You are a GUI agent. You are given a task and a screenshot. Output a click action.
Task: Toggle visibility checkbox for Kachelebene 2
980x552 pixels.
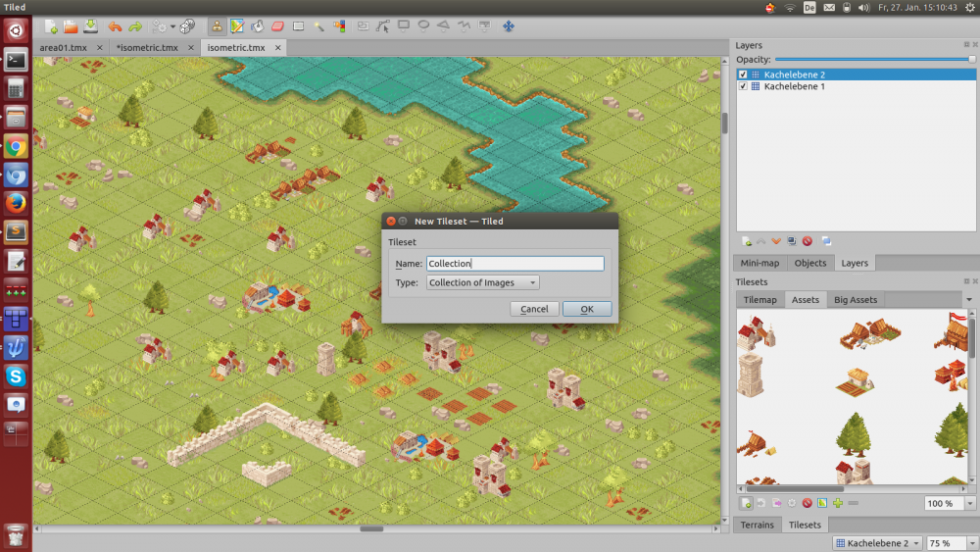[x=743, y=75]
